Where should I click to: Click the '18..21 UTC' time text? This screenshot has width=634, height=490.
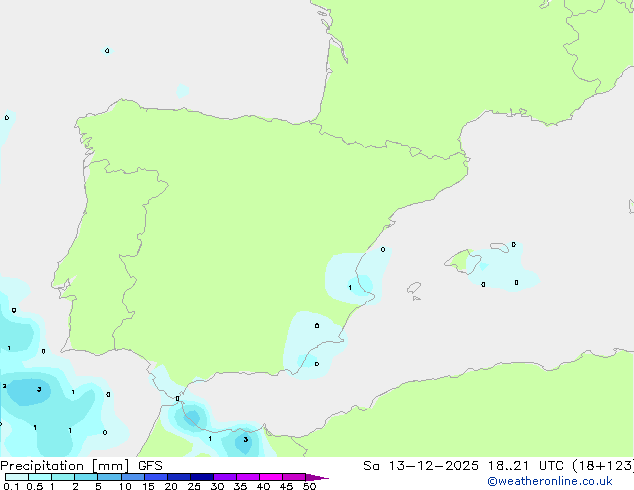click(x=525, y=466)
